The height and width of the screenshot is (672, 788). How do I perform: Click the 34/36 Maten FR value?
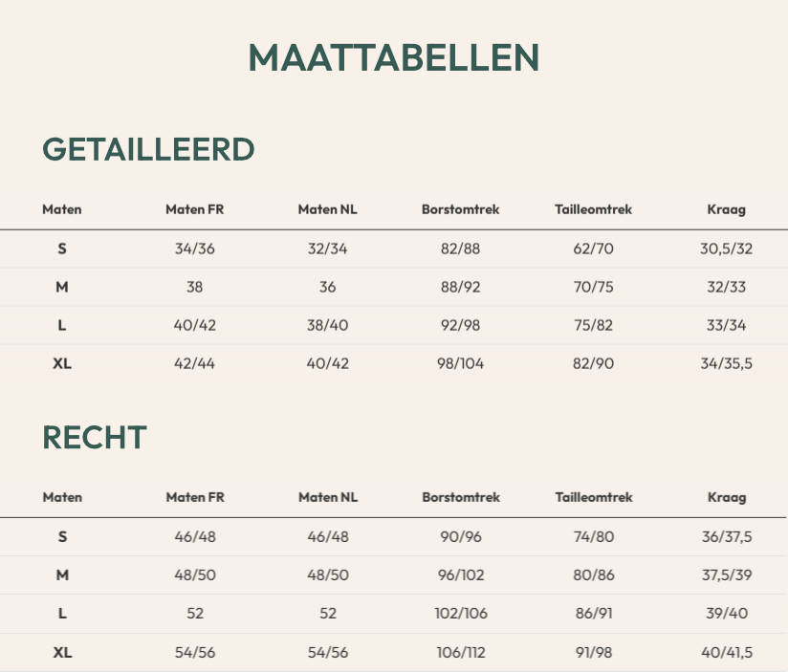[x=195, y=249]
